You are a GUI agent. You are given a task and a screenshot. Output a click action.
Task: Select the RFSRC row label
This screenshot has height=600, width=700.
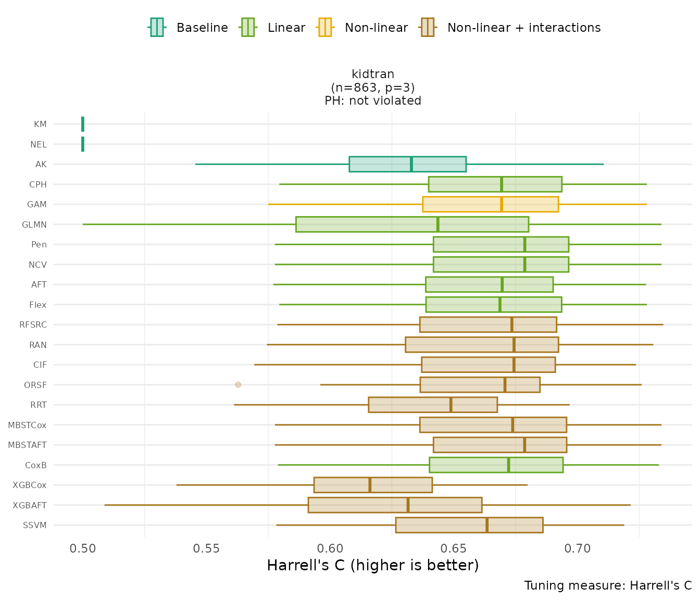coord(33,324)
